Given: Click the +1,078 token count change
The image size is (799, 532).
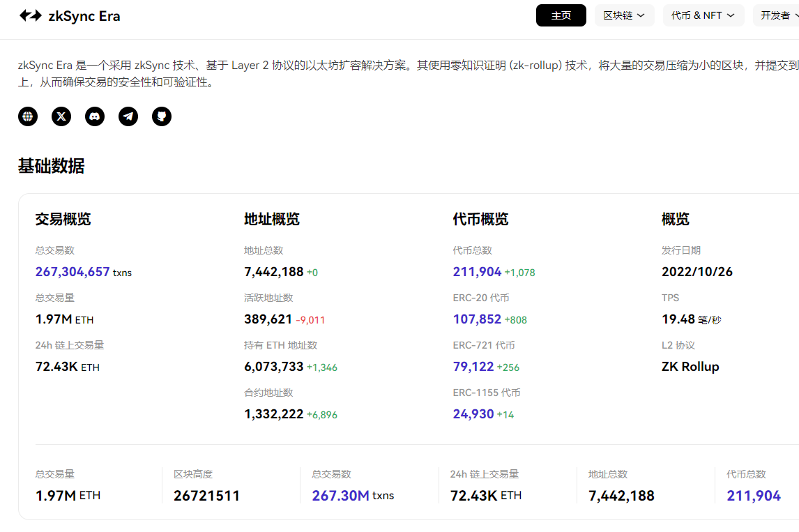Looking at the screenshot, I should pyautogui.click(x=519, y=273).
